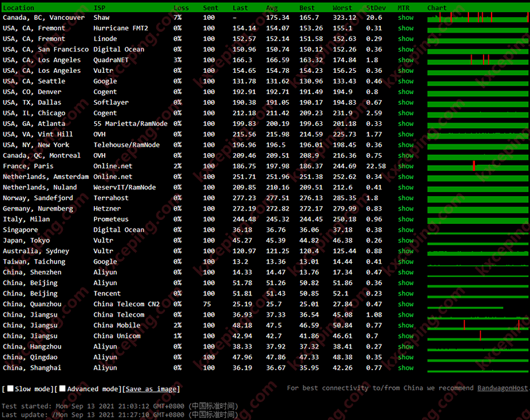Show MTR for Beijing Tencent row
530x420 pixels.
[405, 293]
